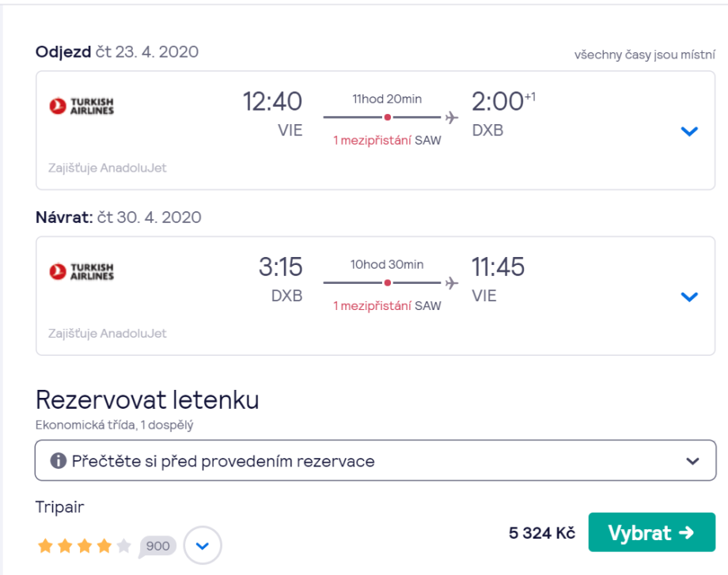Click '1 mezipřistání SAW' on departure flight
This screenshot has width=728, height=575.
coord(387,141)
